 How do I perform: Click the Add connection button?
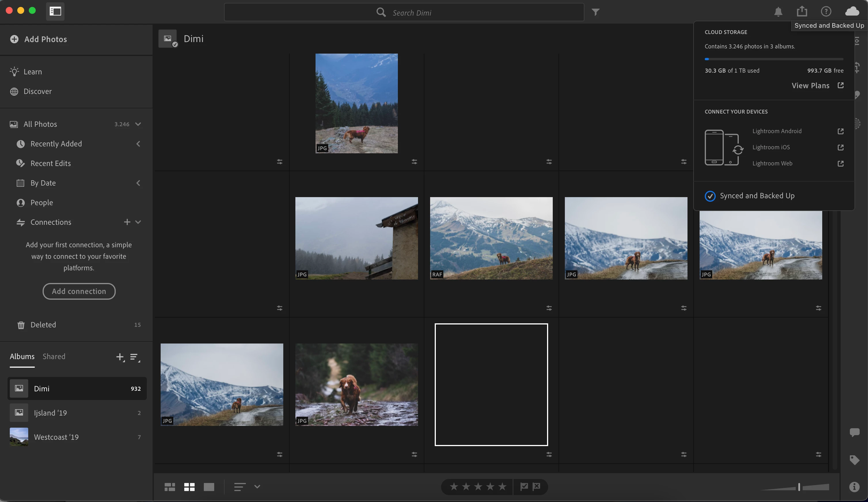coord(79,291)
